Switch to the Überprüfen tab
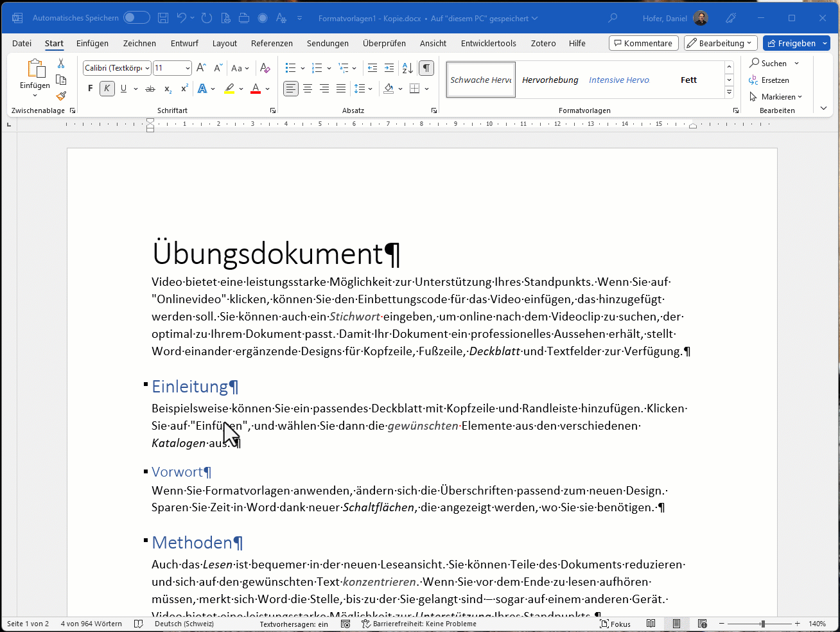Screen dimensions: 840x632 [x=384, y=43]
